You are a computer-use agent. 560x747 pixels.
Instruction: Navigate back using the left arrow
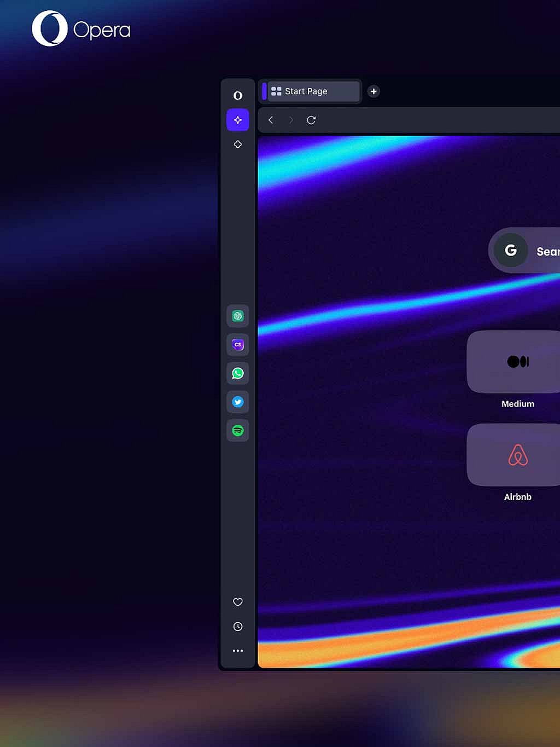tap(271, 120)
